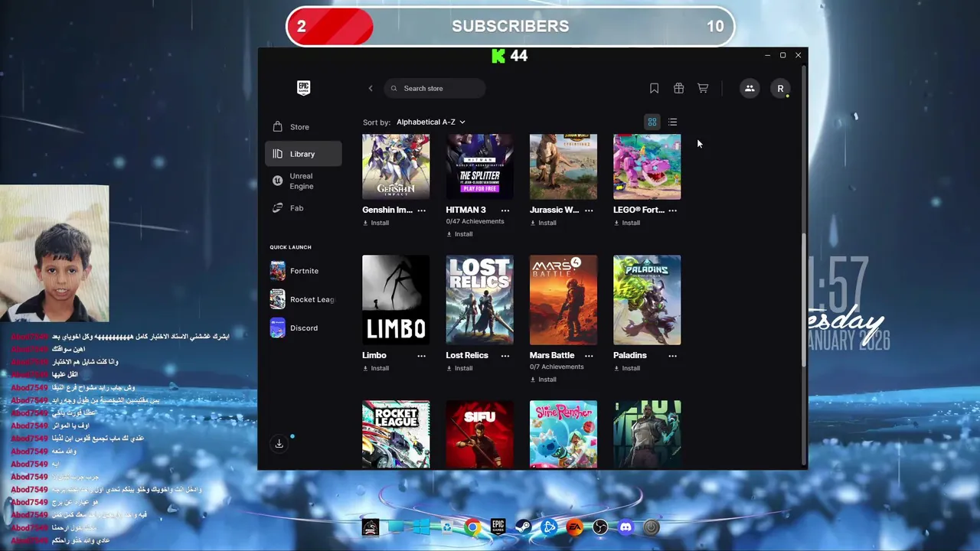Open the Rocket League cover in the library grid
980x551 pixels.
click(x=396, y=434)
